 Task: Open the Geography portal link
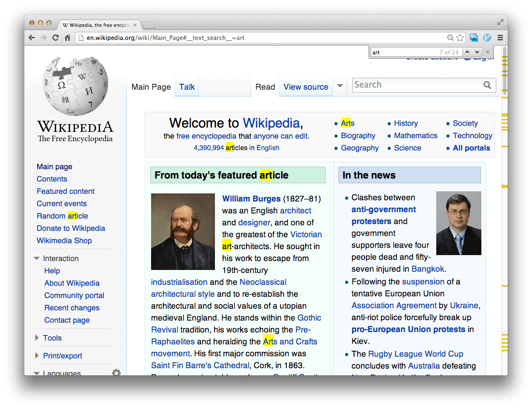[x=360, y=148]
